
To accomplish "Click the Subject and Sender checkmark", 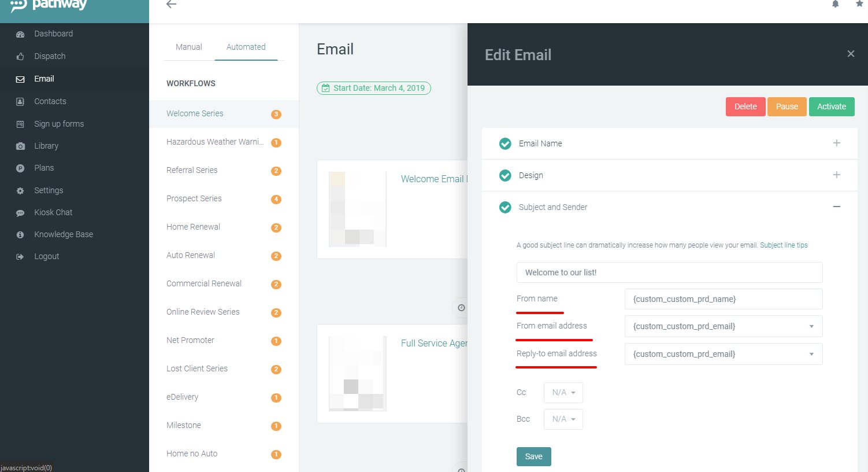I will [505, 207].
